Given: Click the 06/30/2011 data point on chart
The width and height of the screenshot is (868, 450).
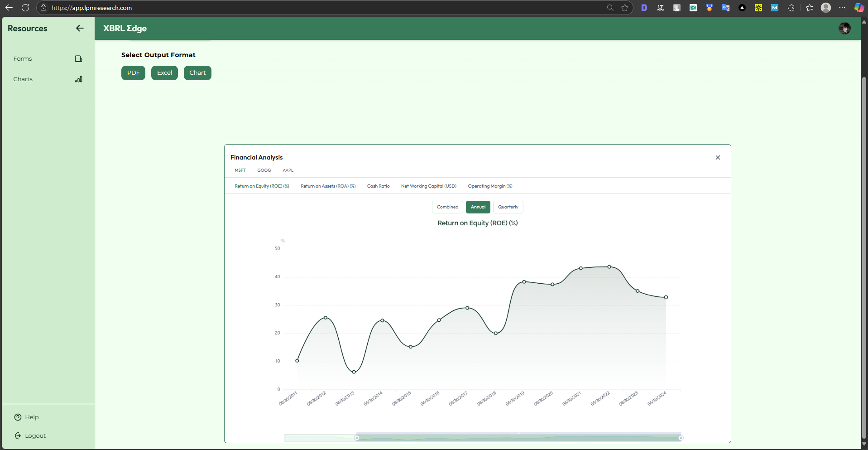Looking at the screenshot, I should coord(297,361).
